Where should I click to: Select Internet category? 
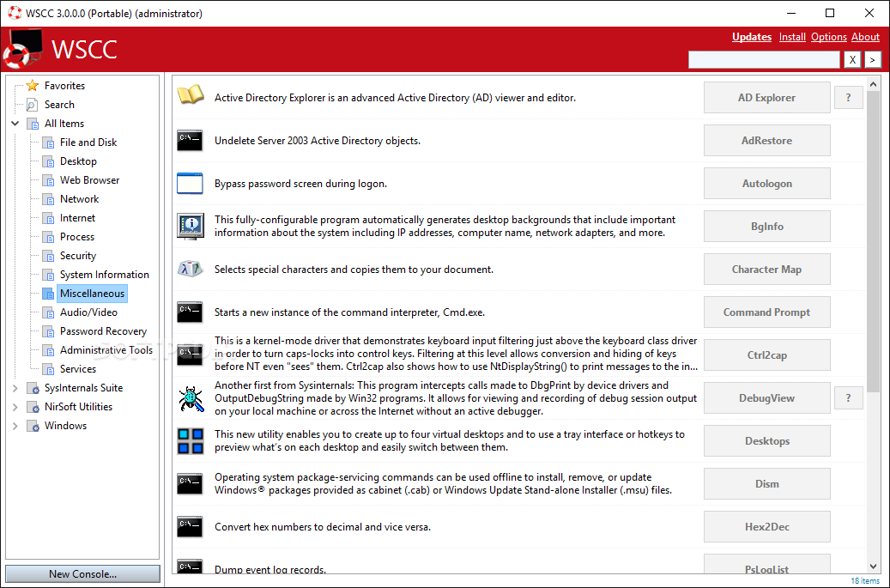pos(78,218)
